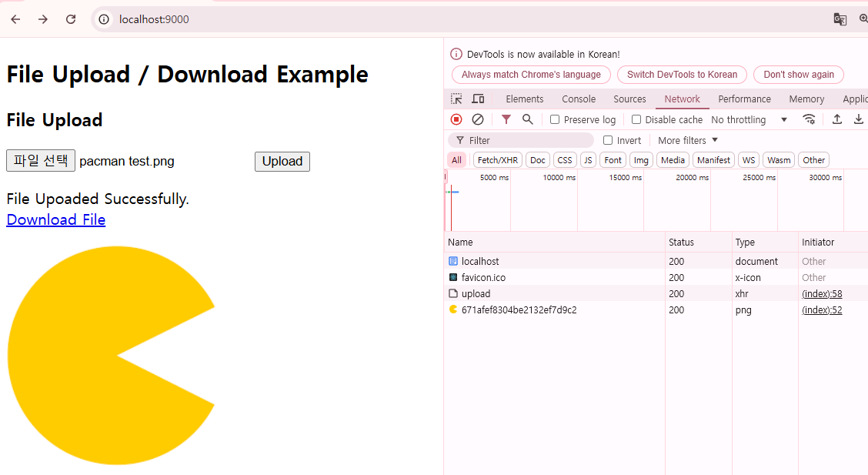
Task: Import HAR file upload icon
Action: 837,119
